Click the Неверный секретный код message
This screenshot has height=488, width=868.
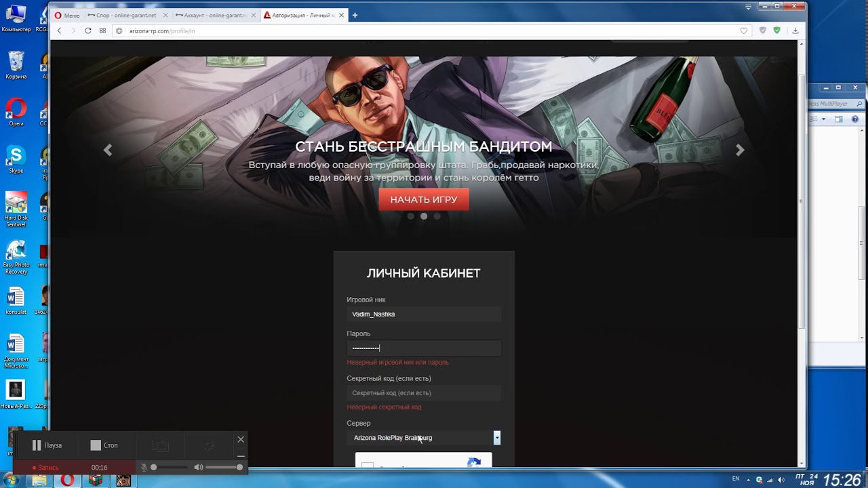[384, 407]
